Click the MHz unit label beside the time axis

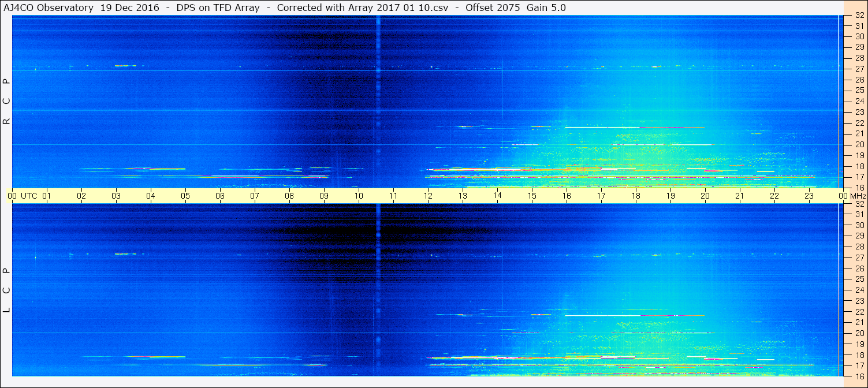858,196
